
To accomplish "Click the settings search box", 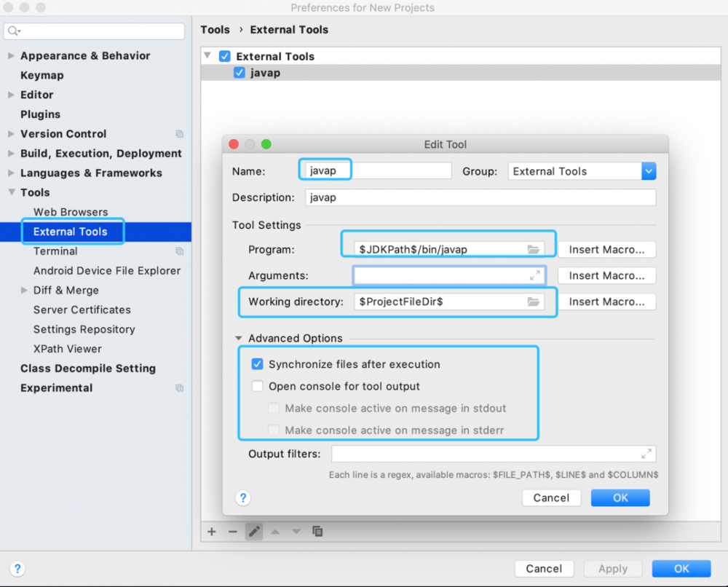I will pos(94,31).
